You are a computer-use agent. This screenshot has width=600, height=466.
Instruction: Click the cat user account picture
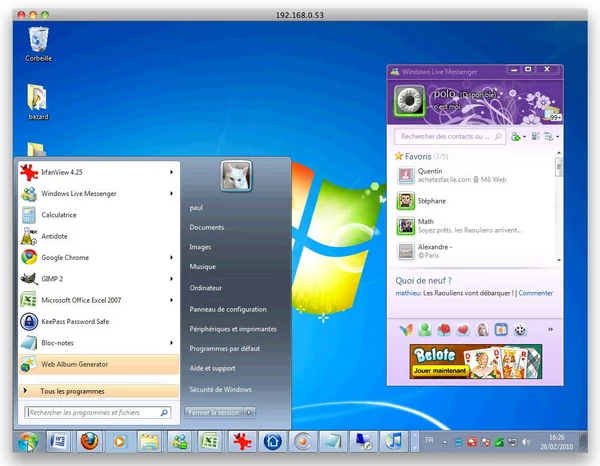[x=236, y=176]
